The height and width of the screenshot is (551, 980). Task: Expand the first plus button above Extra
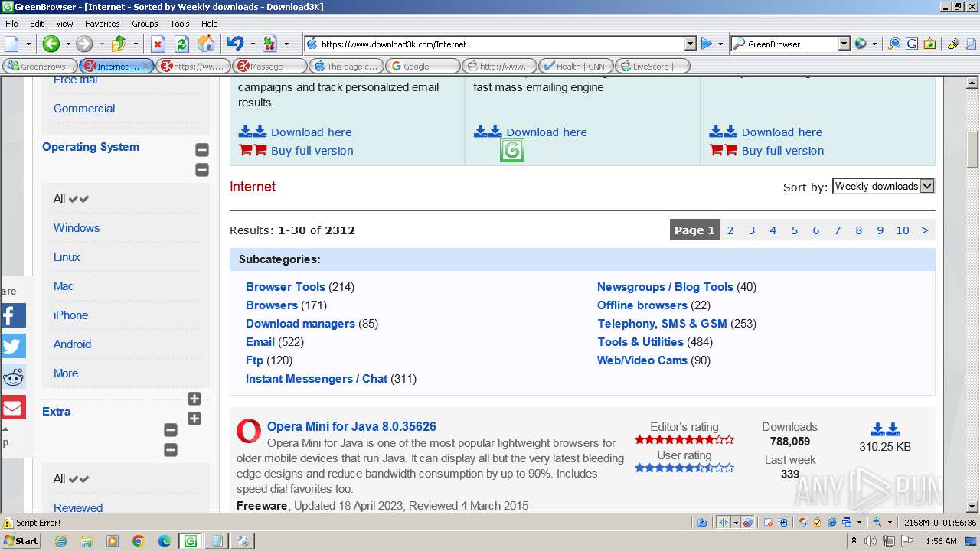coord(194,399)
